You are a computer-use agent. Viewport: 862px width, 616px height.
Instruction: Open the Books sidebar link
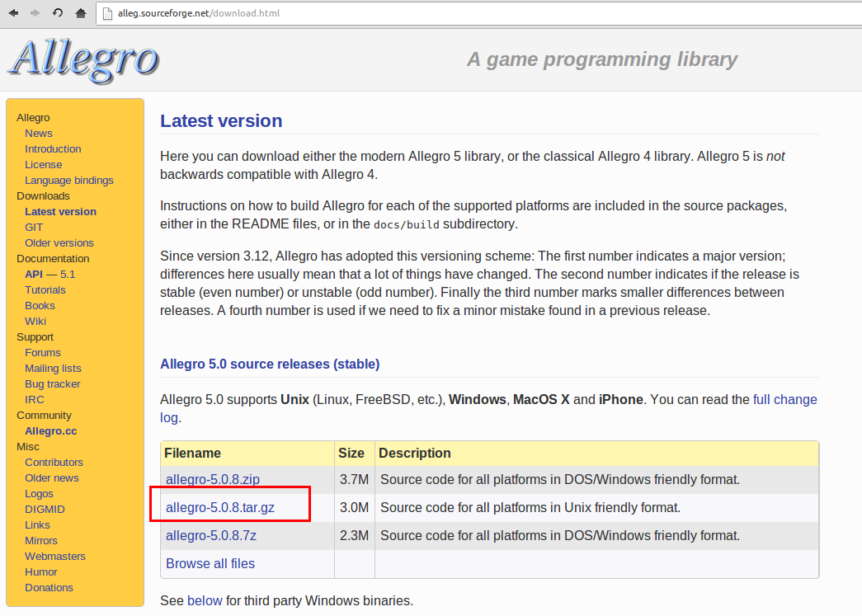40,306
